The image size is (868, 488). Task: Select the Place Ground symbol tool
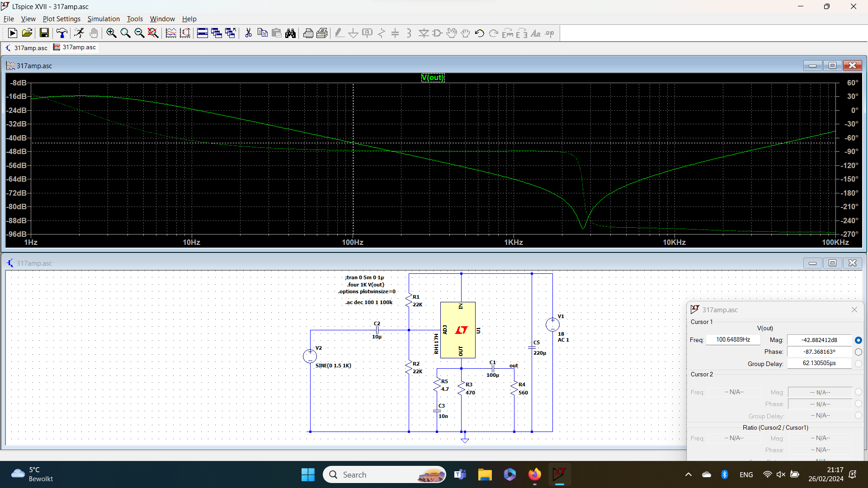pyautogui.click(x=354, y=33)
